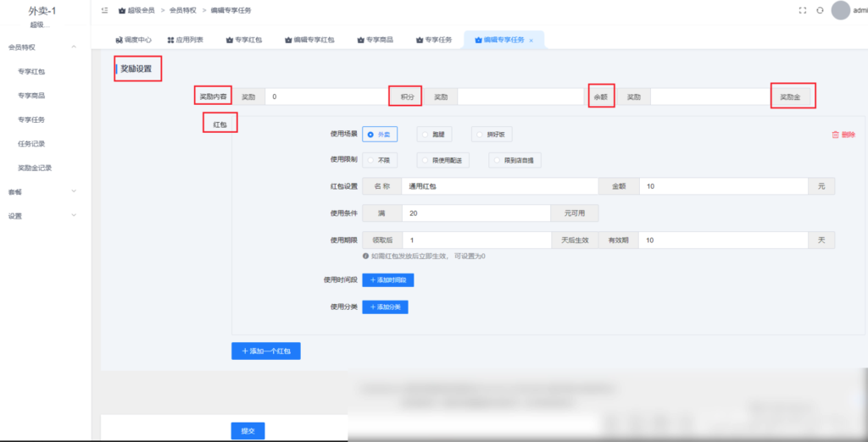The height and width of the screenshot is (442, 868).
Task: Click the 奖励设置 section heading
Action: (136, 69)
